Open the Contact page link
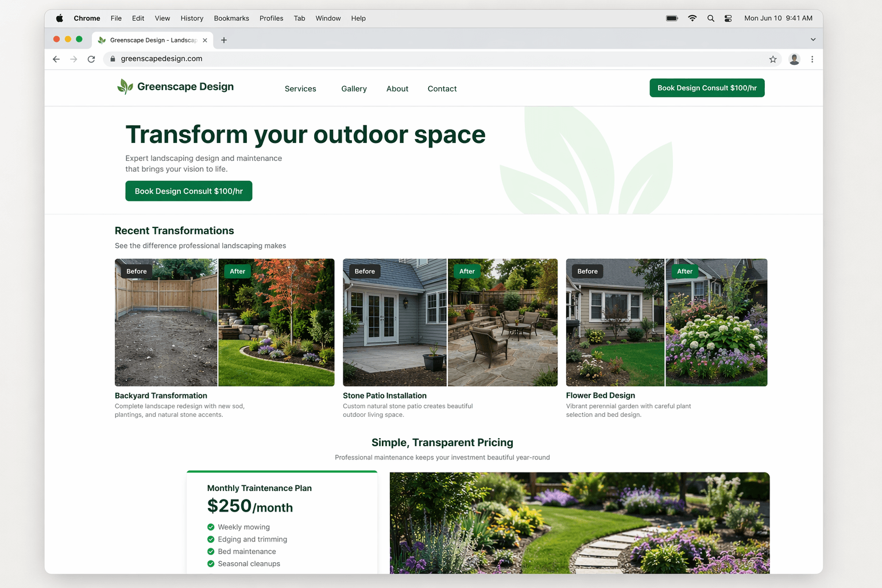882x588 pixels. click(x=442, y=88)
